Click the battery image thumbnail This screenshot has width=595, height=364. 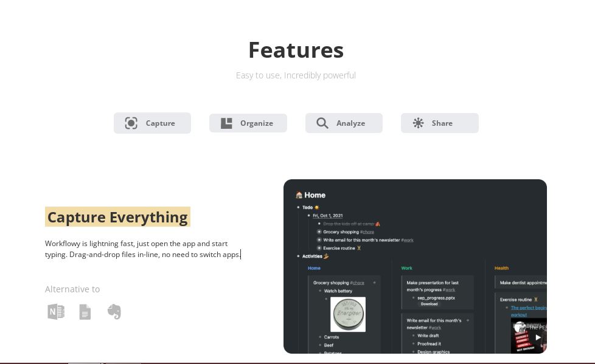(347, 314)
